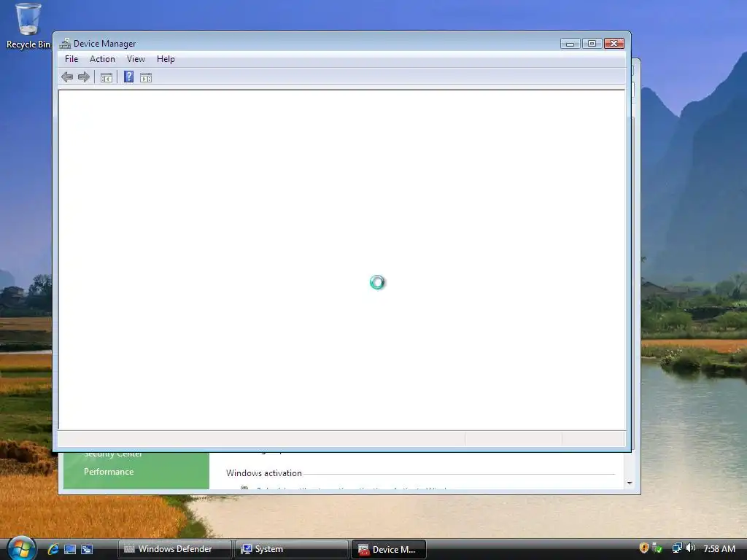Click the network computers tray icon
Image resolution: width=747 pixels, height=560 pixels.
click(677, 548)
